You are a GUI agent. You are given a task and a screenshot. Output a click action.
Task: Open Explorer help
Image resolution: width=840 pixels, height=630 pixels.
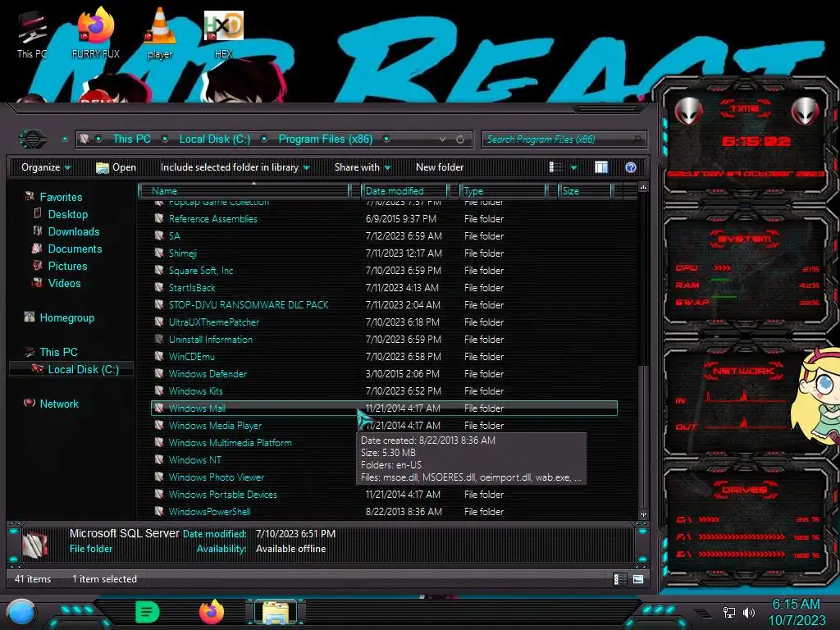pyautogui.click(x=631, y=167)
